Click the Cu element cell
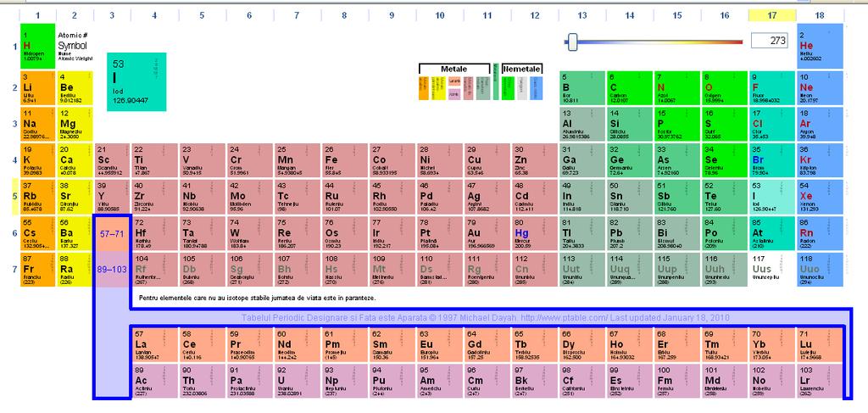 tap(487, 160)
